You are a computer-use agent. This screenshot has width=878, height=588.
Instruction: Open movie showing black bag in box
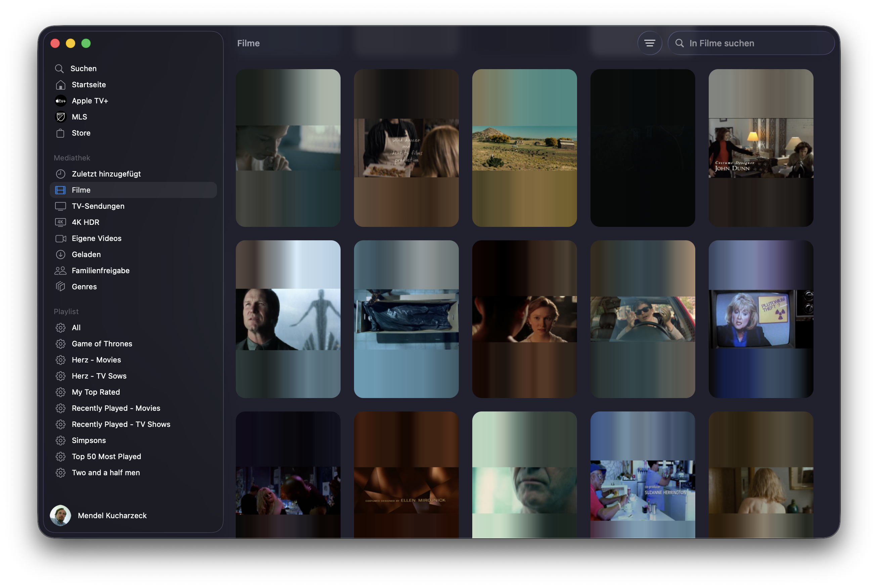406,319
